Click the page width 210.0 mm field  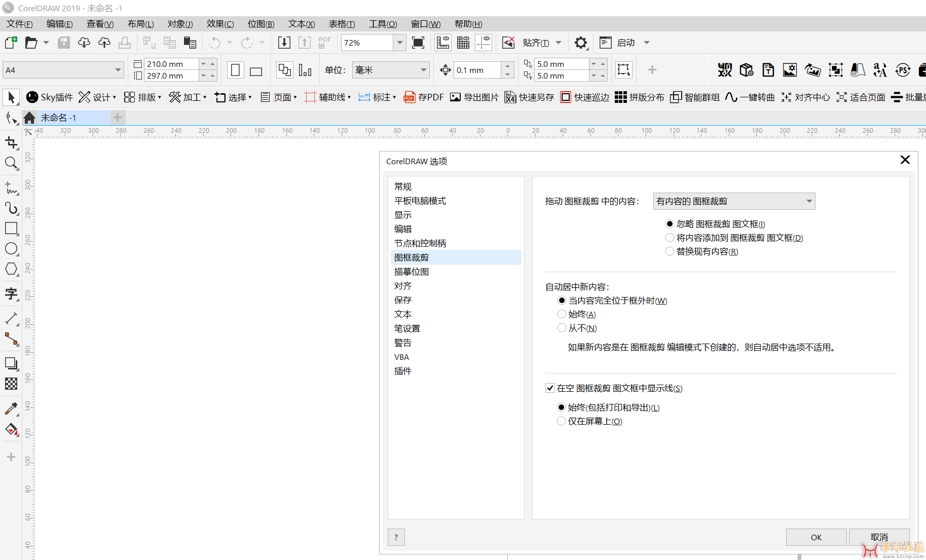tap(171, 64)
